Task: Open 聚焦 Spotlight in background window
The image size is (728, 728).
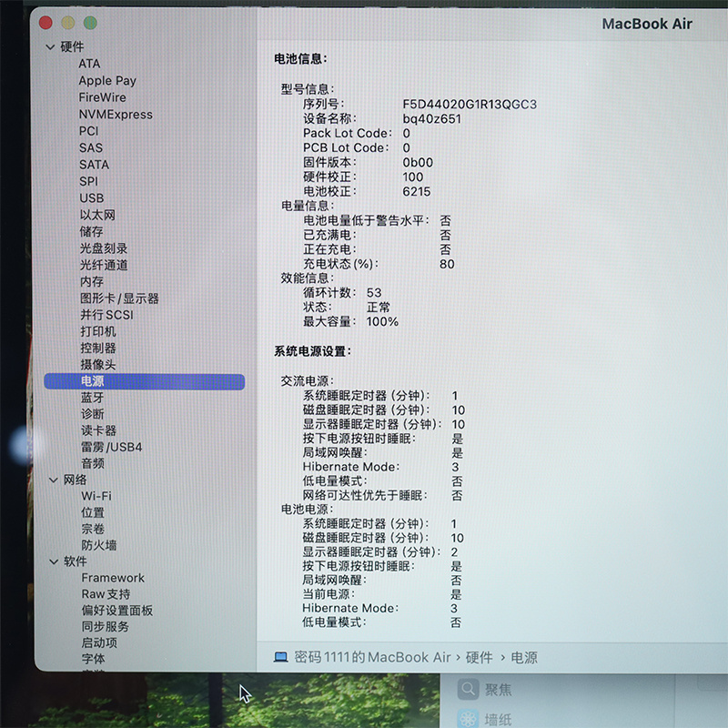Action: (x=485, y=690)
